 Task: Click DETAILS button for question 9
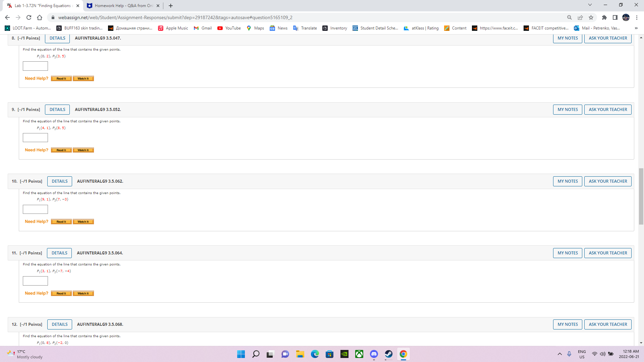pyautogui.click(x=57, y=110)
